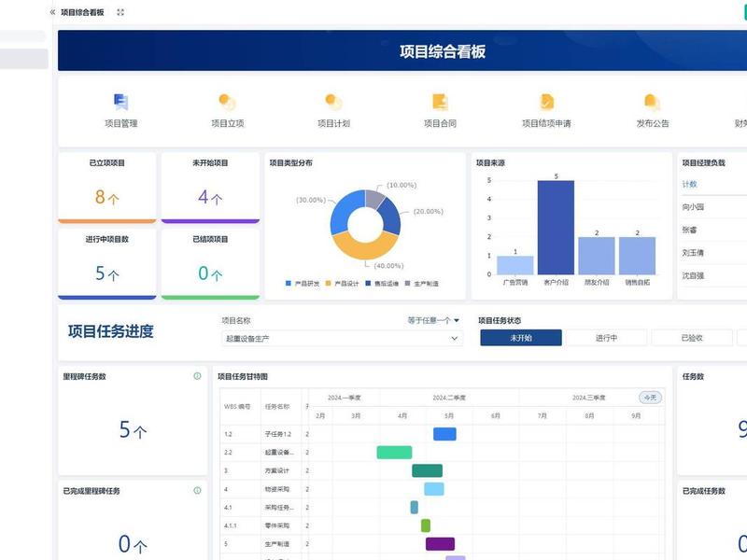The width and height of the screenshot is (747, 560).
Task: Open the 项目立项 shortcut icon
Action: [227, 102]
